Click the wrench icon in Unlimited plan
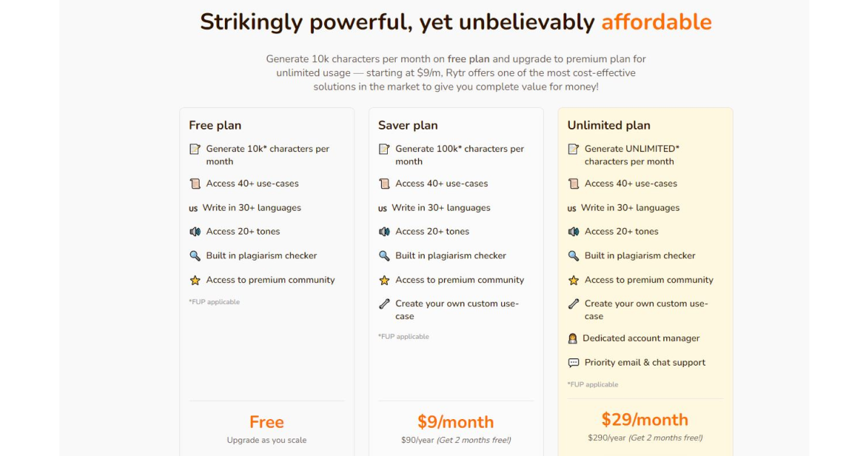868x456 pixels. (574, 304)
